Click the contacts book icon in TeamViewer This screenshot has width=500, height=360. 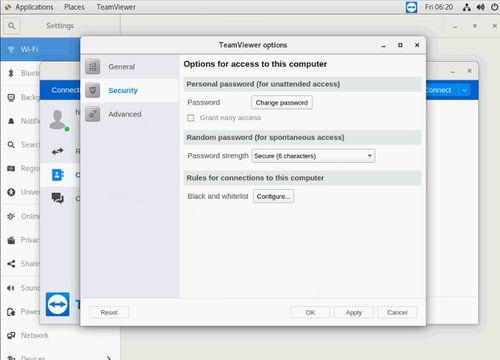[57, 175]
